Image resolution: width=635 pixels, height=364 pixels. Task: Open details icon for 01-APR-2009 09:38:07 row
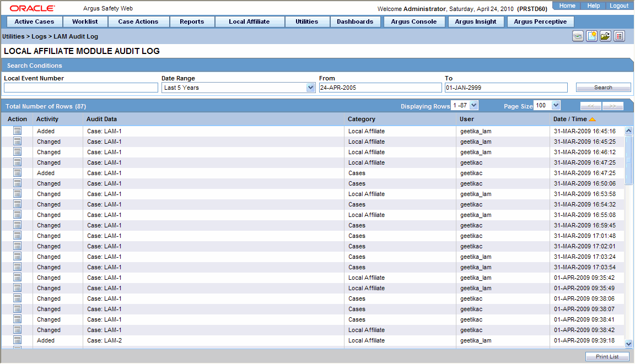pos(17,308)
